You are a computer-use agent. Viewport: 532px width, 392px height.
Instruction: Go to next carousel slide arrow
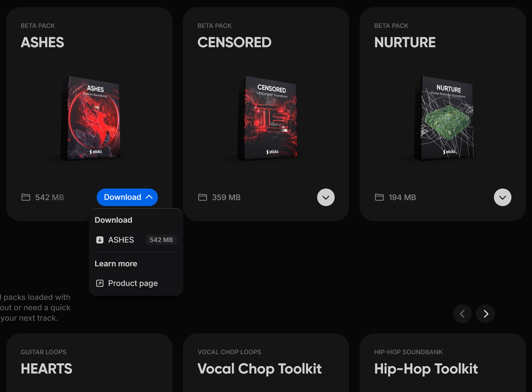point(486,314)
